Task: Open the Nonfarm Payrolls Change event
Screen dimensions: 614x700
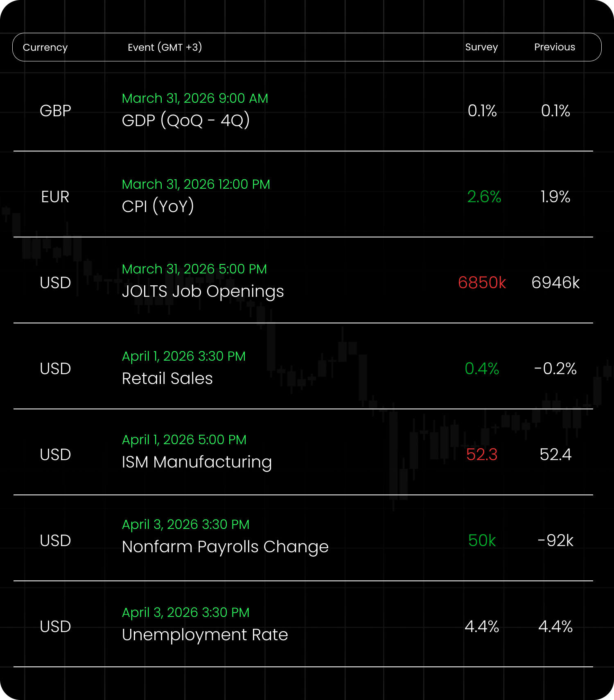Action: click(225, 547)
